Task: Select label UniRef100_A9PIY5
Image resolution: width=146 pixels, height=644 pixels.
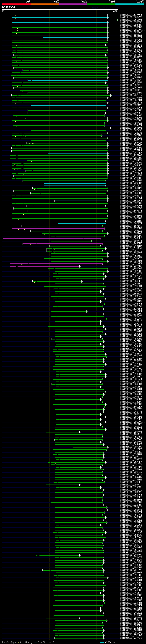Action: [131, 58]
